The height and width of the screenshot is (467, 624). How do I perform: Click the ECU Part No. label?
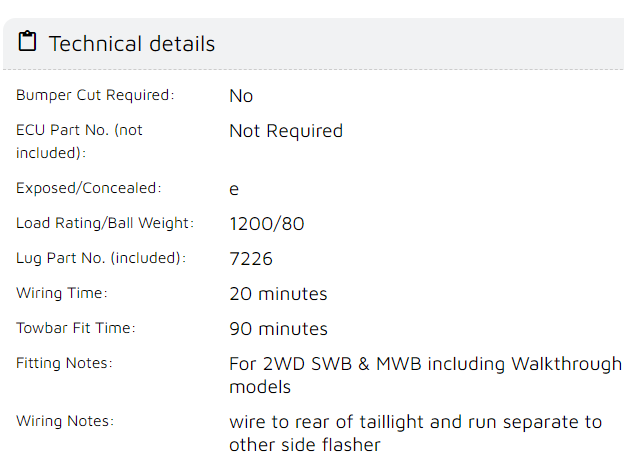[x=79, y=141]
